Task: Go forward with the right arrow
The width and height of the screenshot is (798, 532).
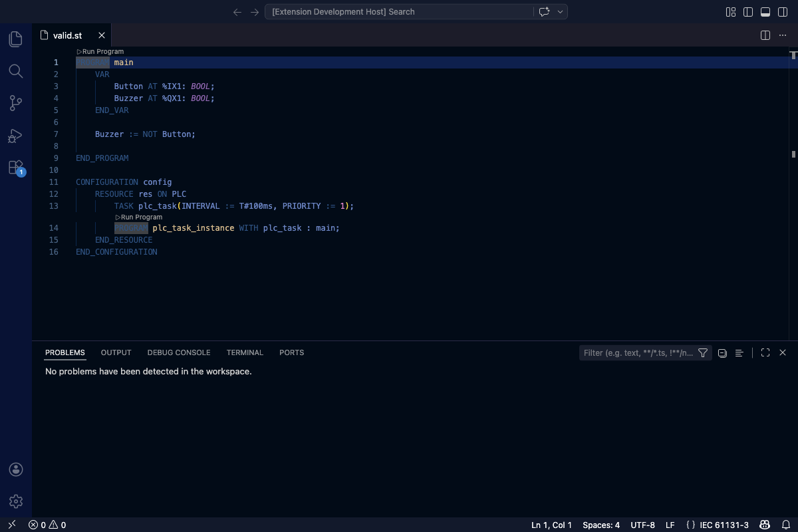Action: 255,12
